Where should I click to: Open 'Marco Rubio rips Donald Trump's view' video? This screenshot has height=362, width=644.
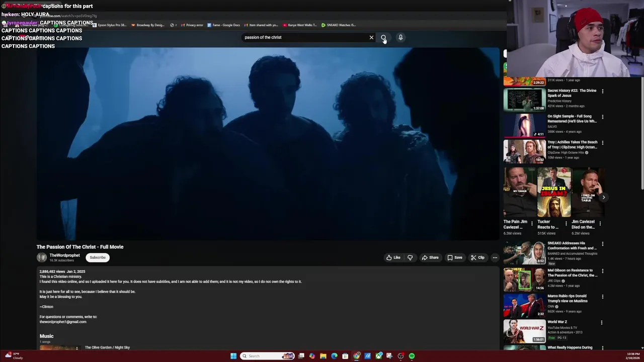click(524, 305)
